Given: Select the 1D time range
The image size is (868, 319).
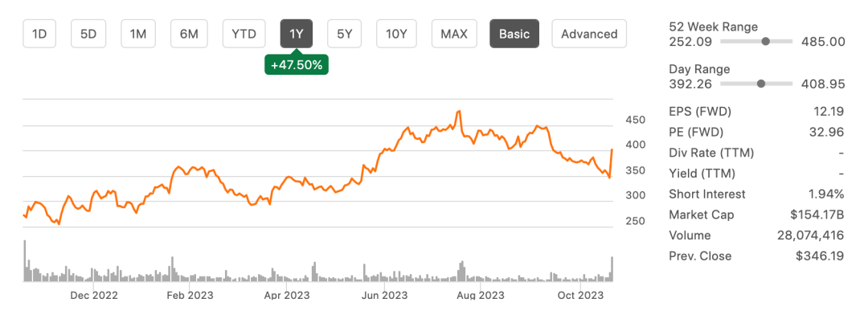Looking at the screenshot, I should [x=39, y=34].
